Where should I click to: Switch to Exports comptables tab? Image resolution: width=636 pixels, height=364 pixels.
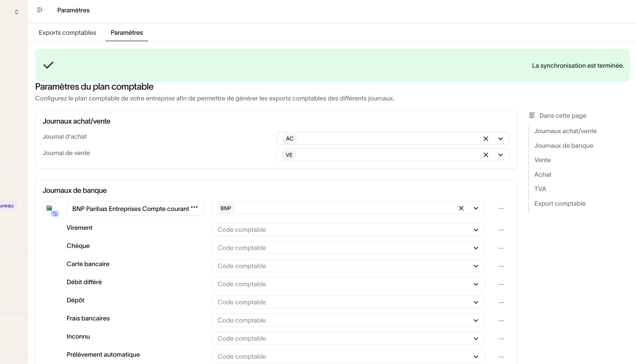click(x=67, y=33)
